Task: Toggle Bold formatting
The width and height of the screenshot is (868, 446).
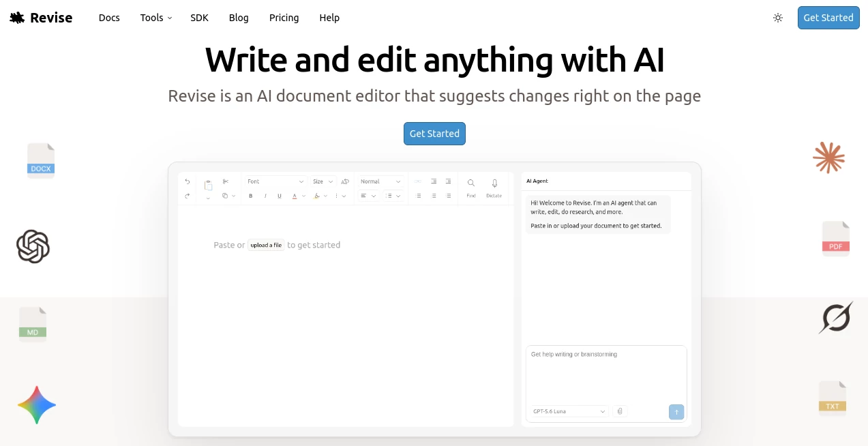Action: click(x=251, y=196)
